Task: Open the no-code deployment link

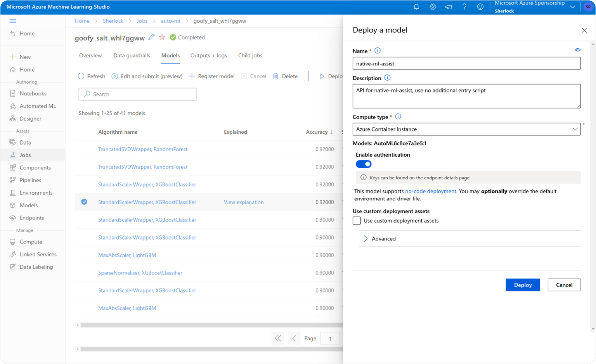Action: coord(430,191)
